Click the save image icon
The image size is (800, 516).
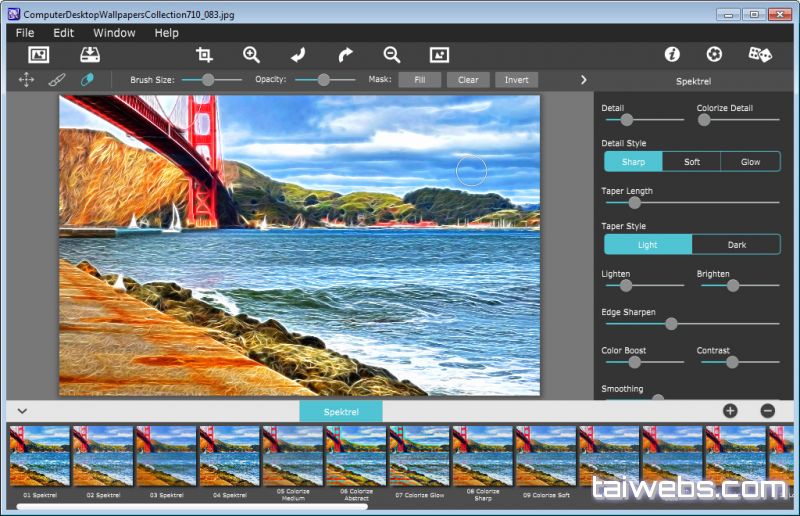point(90,55)
